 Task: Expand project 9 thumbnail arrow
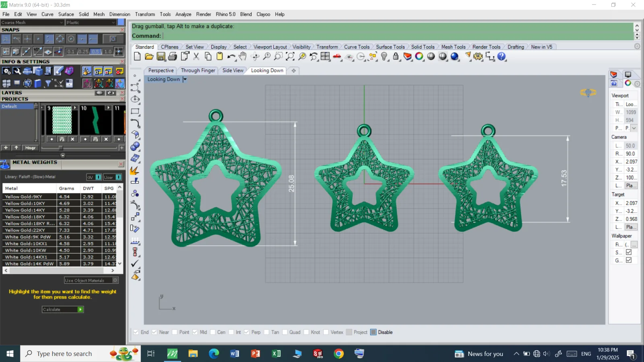click(x=75, y=108)
